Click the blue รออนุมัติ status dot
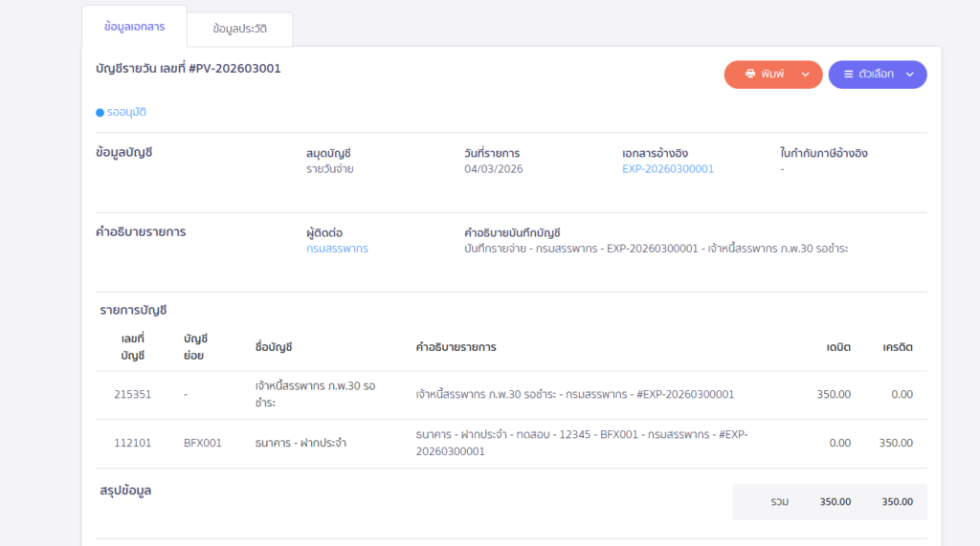 click(x=100, y=113)
